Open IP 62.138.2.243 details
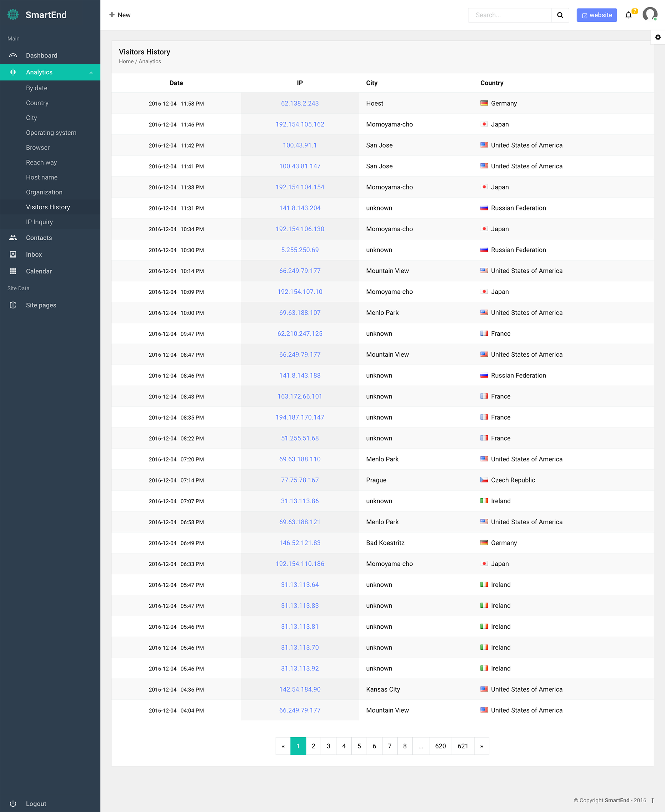 pyautogui.click(x=300, y=104)
